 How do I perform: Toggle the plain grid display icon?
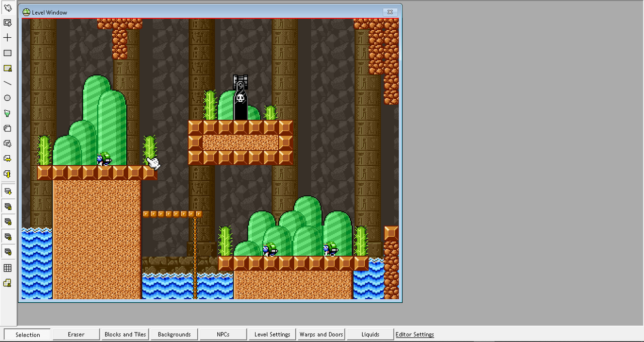pos(8,268)
